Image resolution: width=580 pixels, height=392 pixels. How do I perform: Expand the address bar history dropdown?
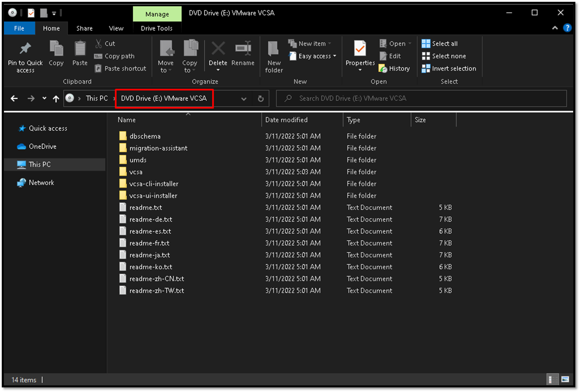click(x=244, y=98)
